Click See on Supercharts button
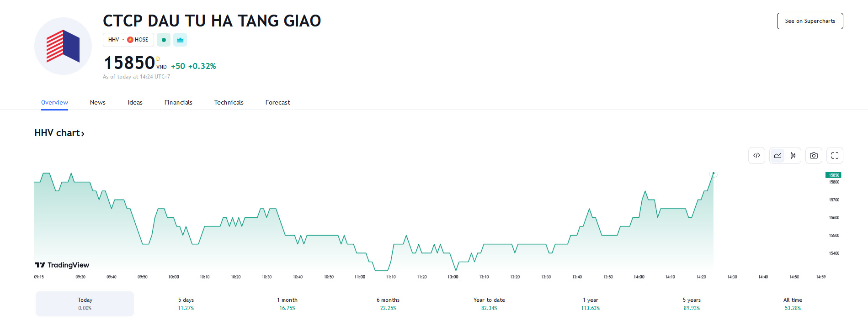This screenshot has width=868, height=326. pyautogui.click(x=809, y=21)
